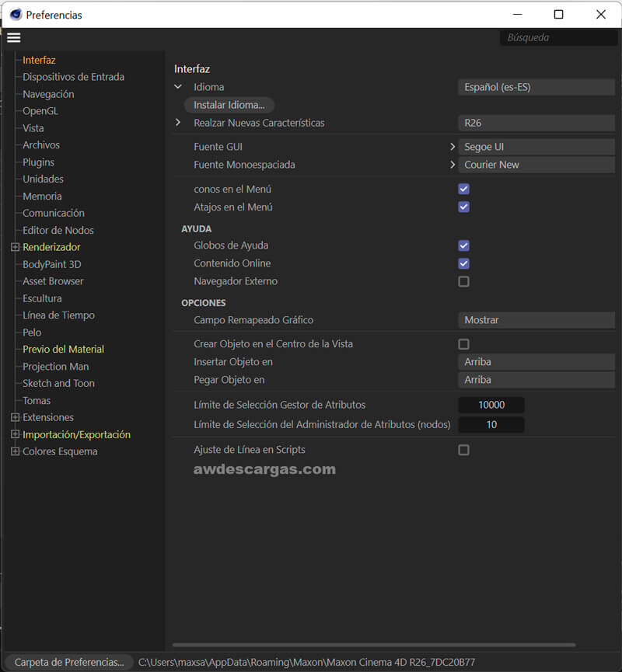This screenshot has width=622, height=672.
Task: Enable Ajuste de Línea en Scripts checkbox
Action: click(463, 450)
